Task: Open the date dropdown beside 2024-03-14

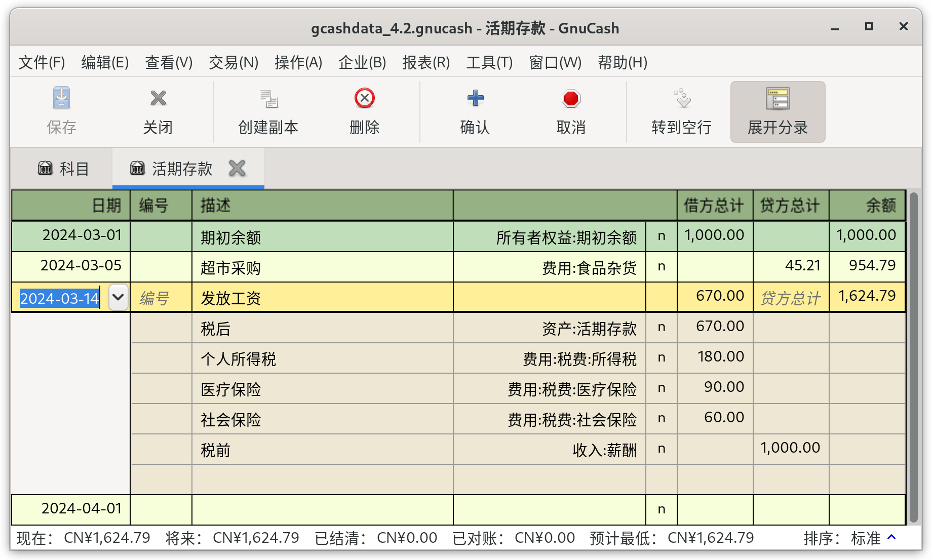Action: pyautogui.click(x=118, y=297)
